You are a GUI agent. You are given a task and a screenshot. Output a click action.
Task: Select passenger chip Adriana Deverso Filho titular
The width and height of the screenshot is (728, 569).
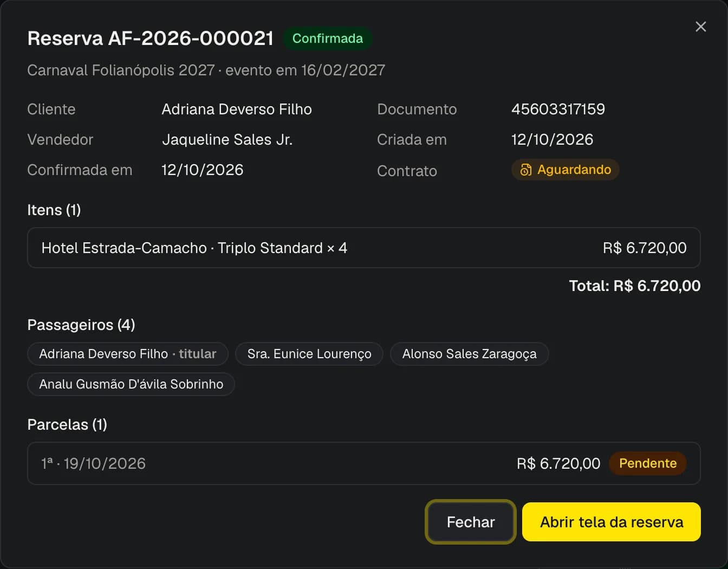[128, 354]
